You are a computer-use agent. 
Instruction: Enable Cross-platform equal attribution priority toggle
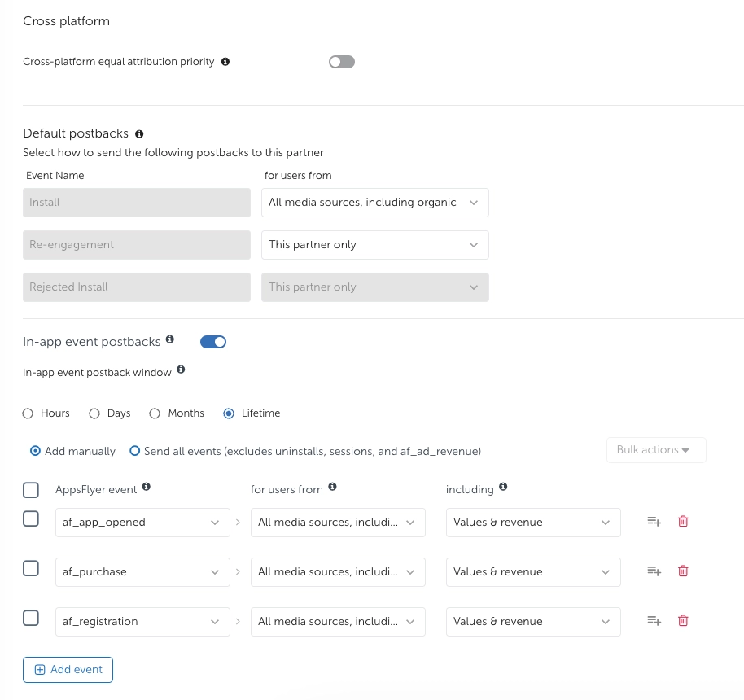tap(342, 62)
